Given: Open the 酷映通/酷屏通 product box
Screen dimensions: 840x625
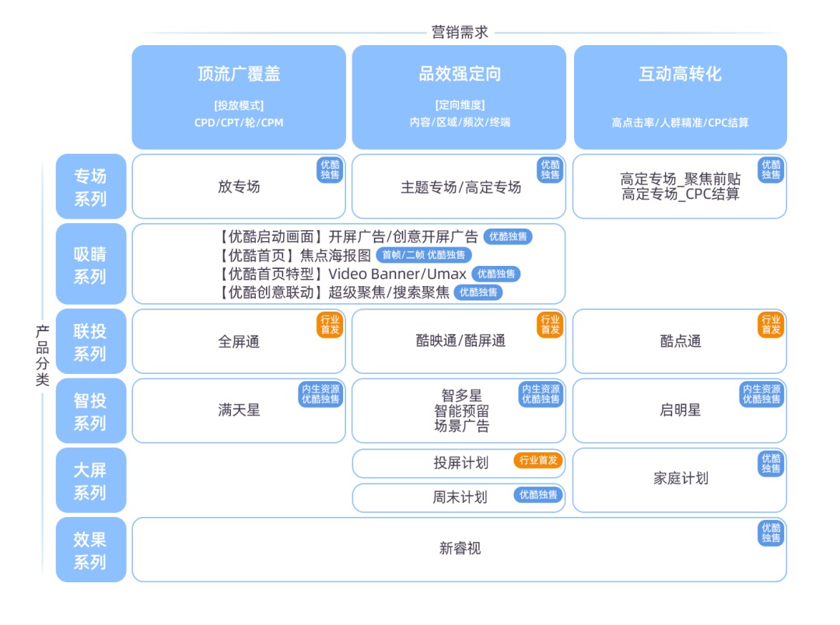Looking at the screenshot, I should [459, 341].
